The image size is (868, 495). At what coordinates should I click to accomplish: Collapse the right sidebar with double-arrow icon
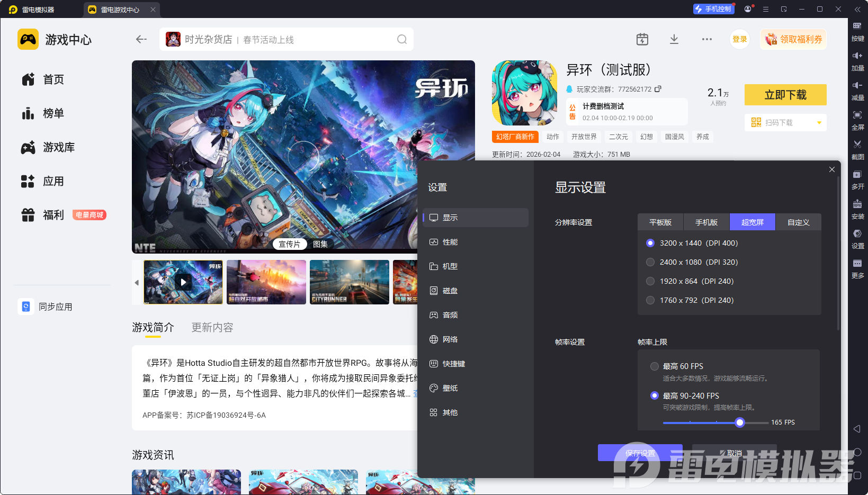(857, 9)
